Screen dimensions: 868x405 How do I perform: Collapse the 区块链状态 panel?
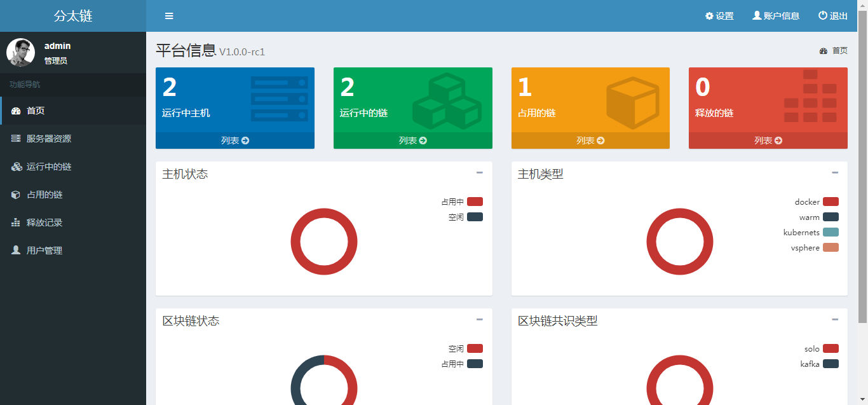pos(480,319)
